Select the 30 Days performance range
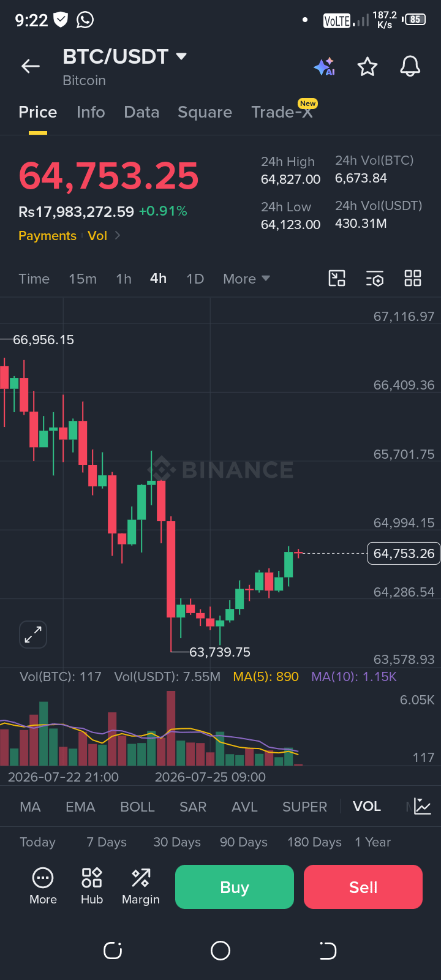Viewport: 441px width, 980px height. [x=177, y=842]
